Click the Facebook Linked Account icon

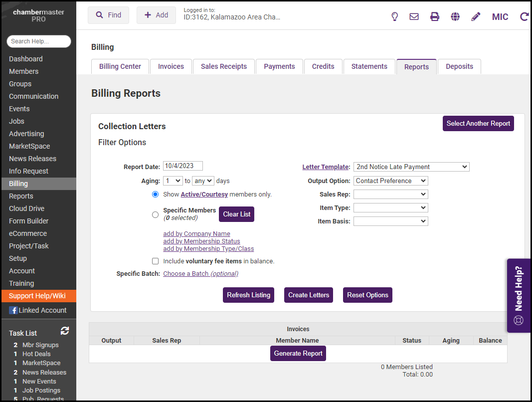[x=13, y=310]
